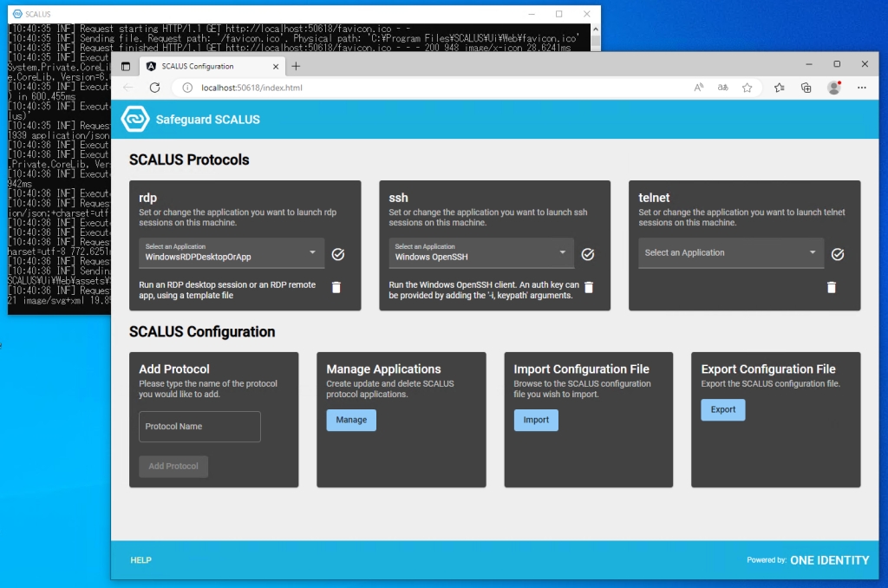Open the ssh application dropdown
Viewport: 888px width, 588px height.
pos(481,252)
